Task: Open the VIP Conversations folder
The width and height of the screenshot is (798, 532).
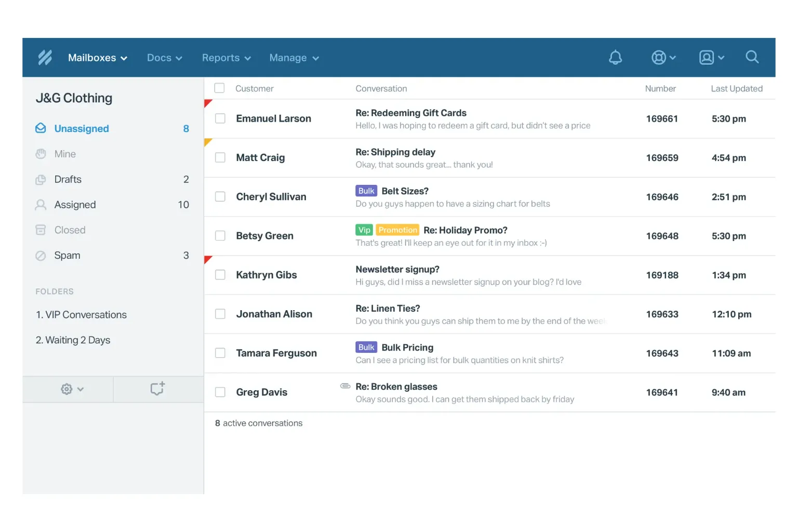Action: [x=81, y=315]
